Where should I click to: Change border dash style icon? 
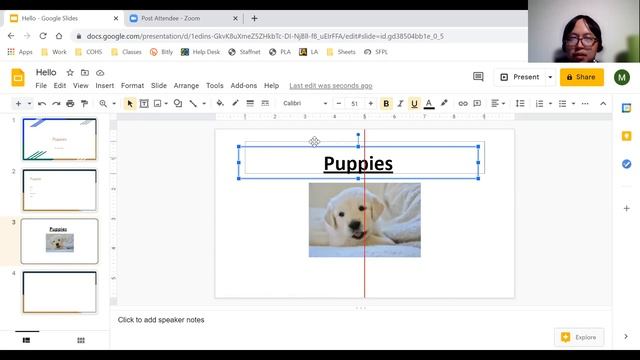(265, 104)
